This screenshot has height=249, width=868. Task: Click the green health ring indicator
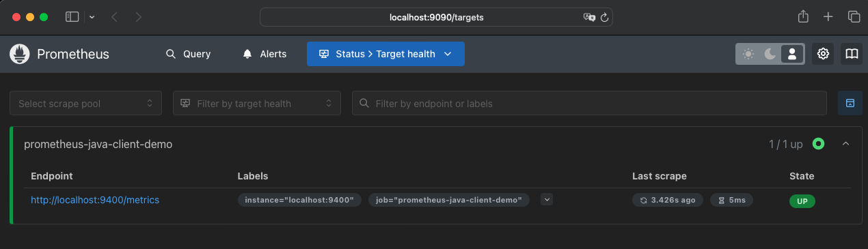click(818, 144)
